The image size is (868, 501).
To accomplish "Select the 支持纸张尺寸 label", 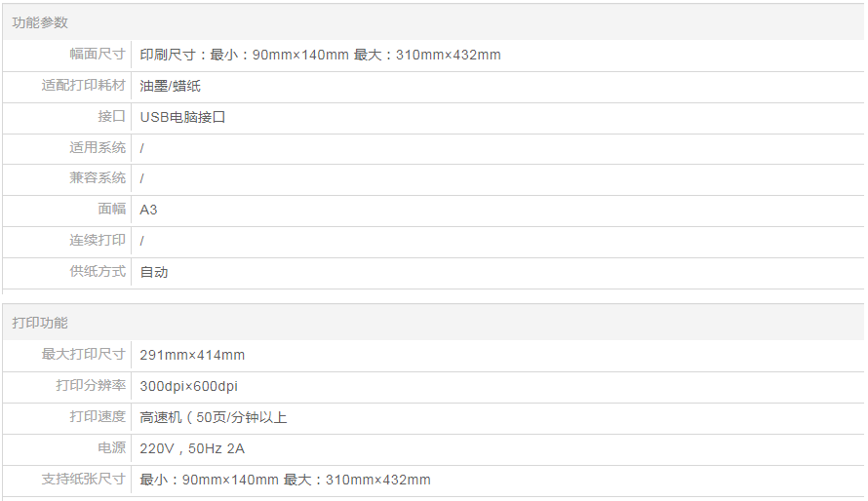I will point(84,480).
